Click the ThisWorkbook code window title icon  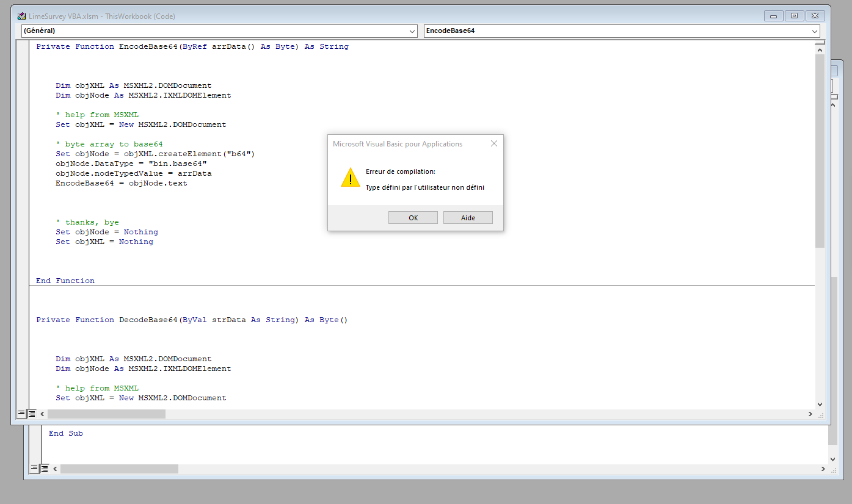coord(21,16)
